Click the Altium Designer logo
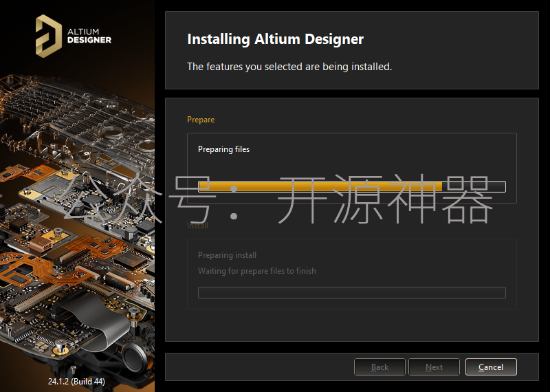This screenshot has height=392, width=550. (74, 36)
